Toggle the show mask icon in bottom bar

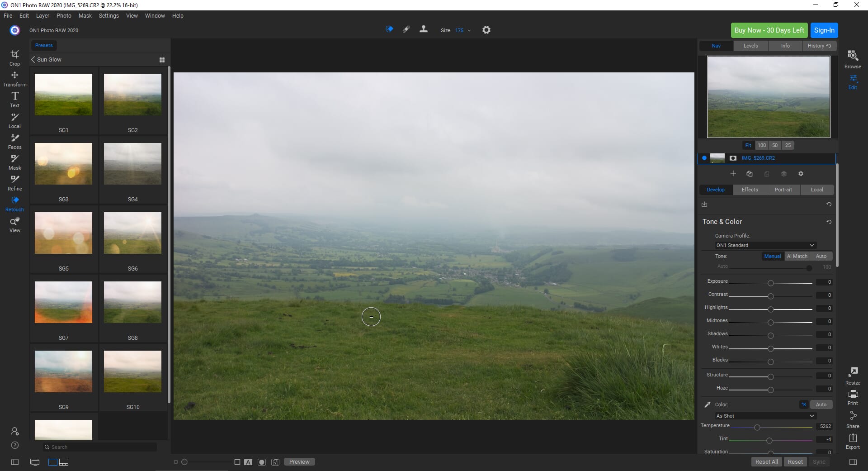point(261,462)
